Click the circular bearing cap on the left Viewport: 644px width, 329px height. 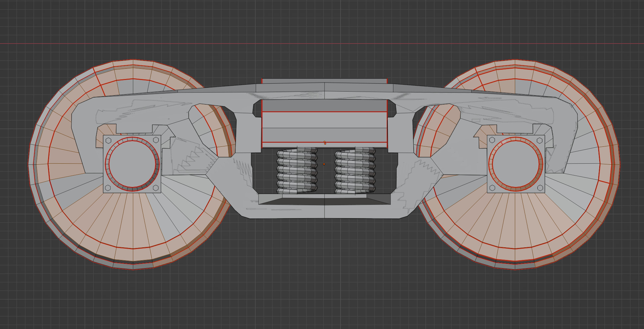(133, 164)
